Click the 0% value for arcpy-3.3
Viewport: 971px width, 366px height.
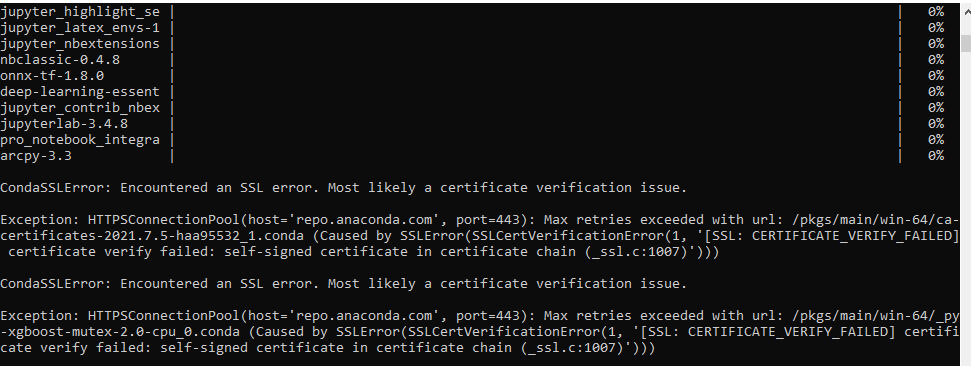936,156
